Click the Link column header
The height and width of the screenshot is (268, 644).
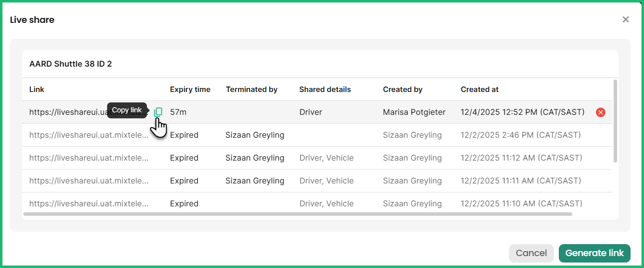click(x=37, y=89)
